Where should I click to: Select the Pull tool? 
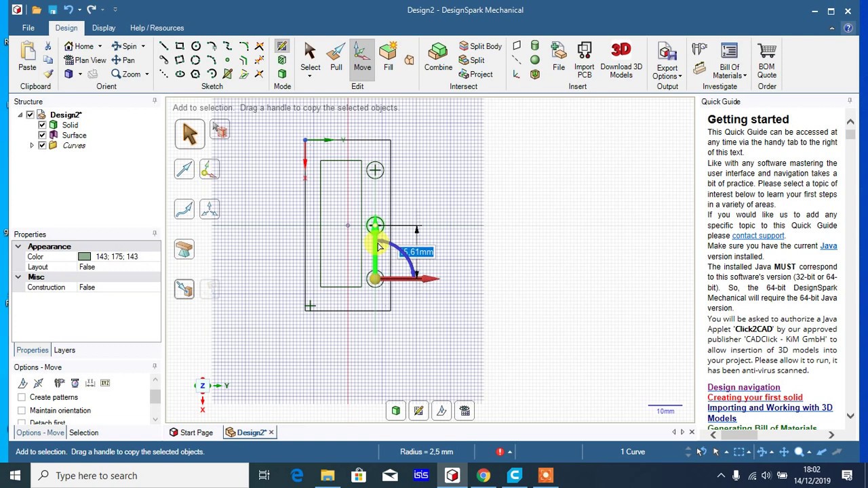pyautogui.click(x=336, y=56)
